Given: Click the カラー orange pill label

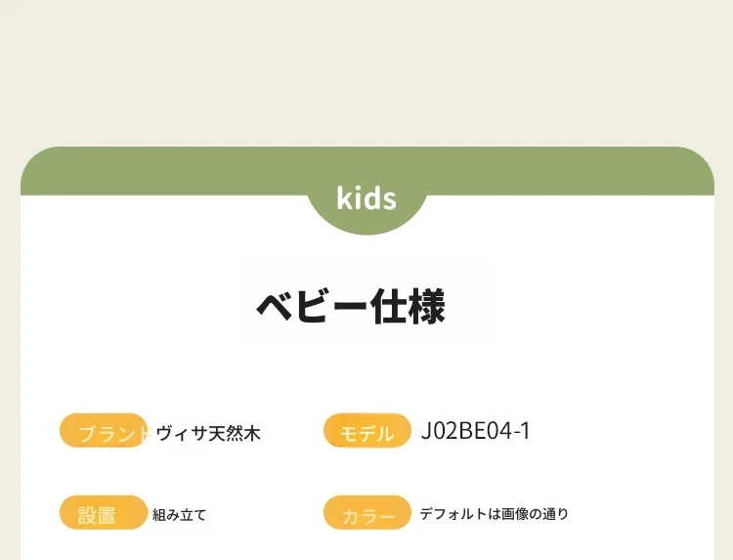Looking at the screenshot, I should click(366, 513).
